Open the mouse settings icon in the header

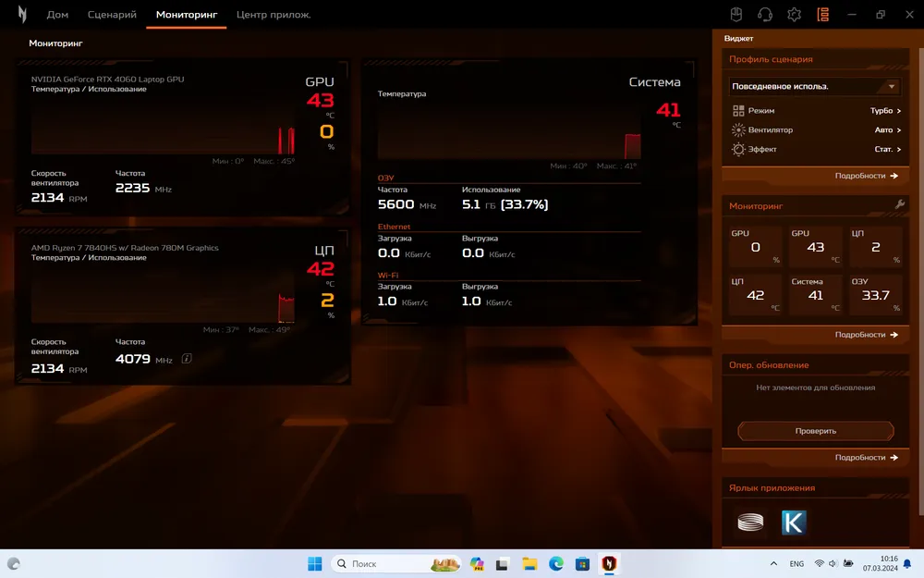(x=736, y=14)
